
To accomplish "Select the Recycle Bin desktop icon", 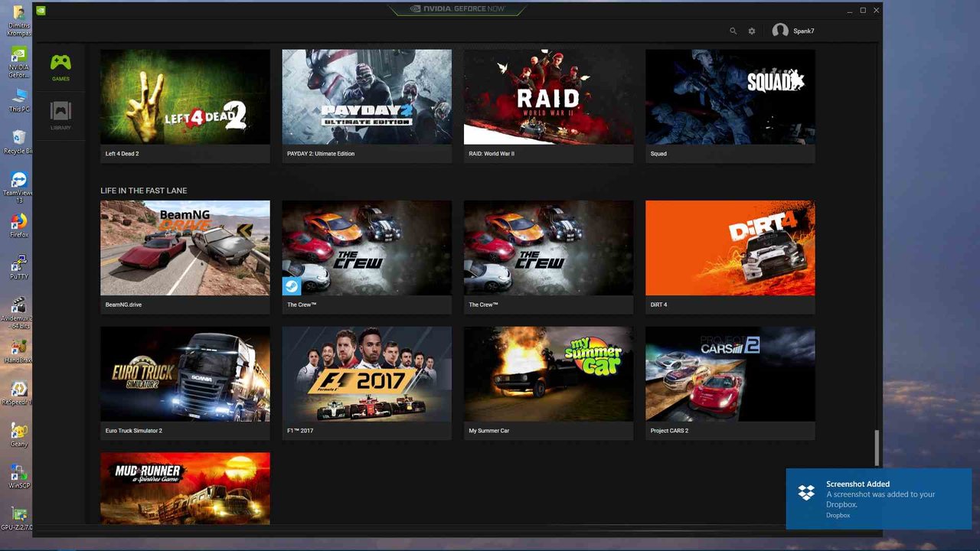I will (x=19, y=142).
